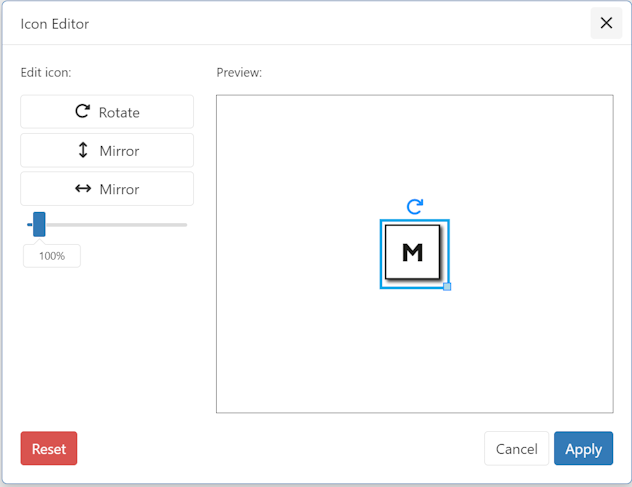The image size is (632, 487).
Task: Cancel the icon editing dialog
Action: pyautogui.click(x=516, y=448)
